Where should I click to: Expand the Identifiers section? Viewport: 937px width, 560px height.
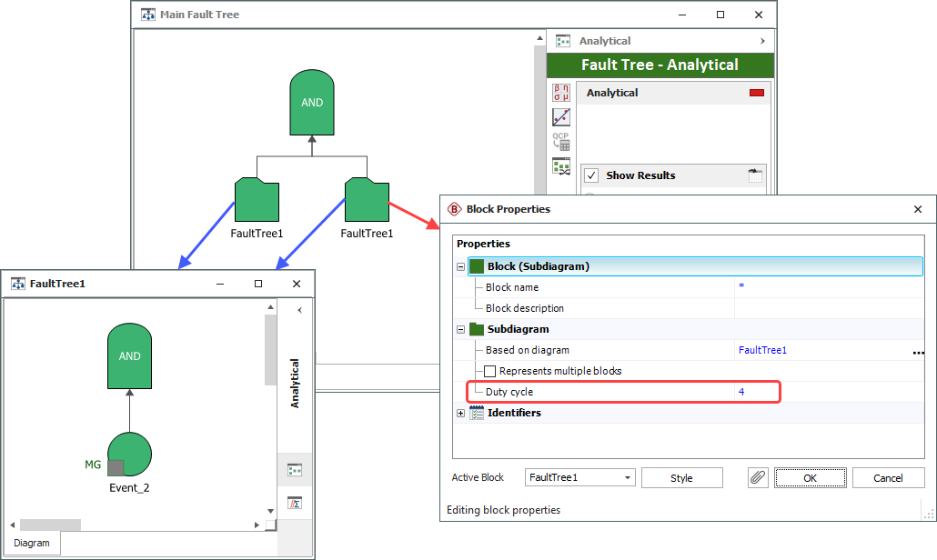[460, 413]
